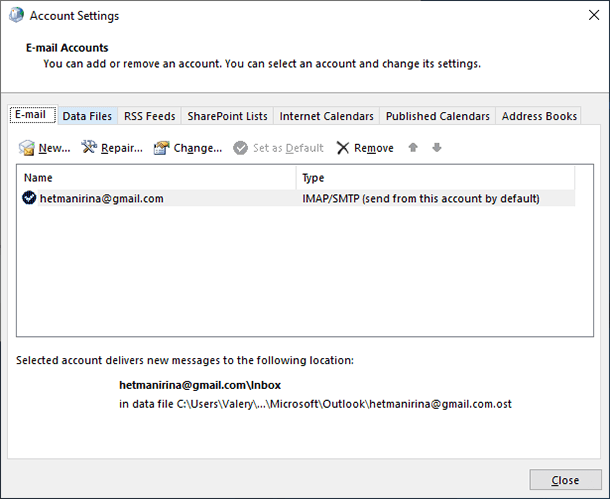This screenshot has width=610, height=499.
Task: Move account down with the arrow icon
Action: 437,147
